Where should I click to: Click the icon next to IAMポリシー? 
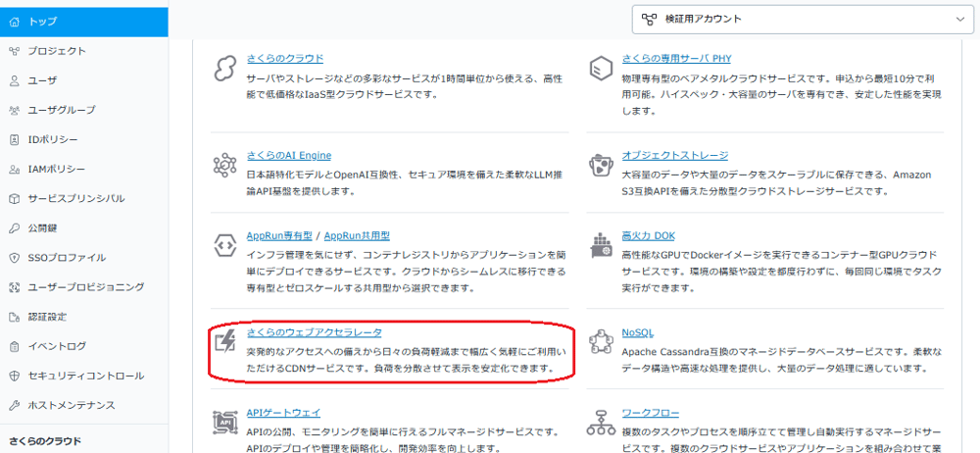(x=15, y=169)
